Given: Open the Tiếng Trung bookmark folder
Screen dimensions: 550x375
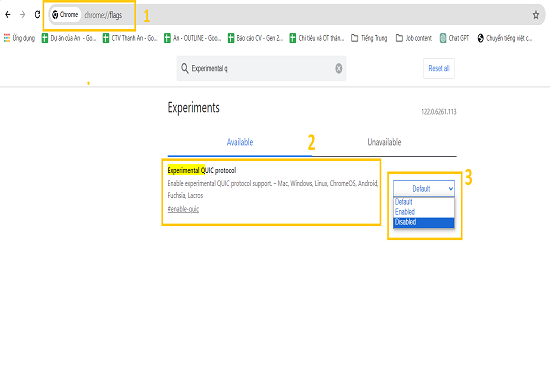Looking at the screenshot, I should tap(369, 38).
